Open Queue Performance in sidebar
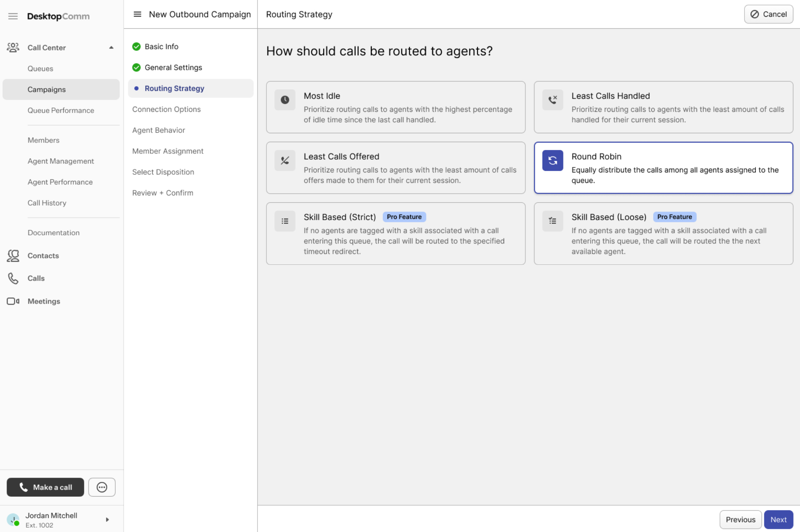 coord(61,110)
